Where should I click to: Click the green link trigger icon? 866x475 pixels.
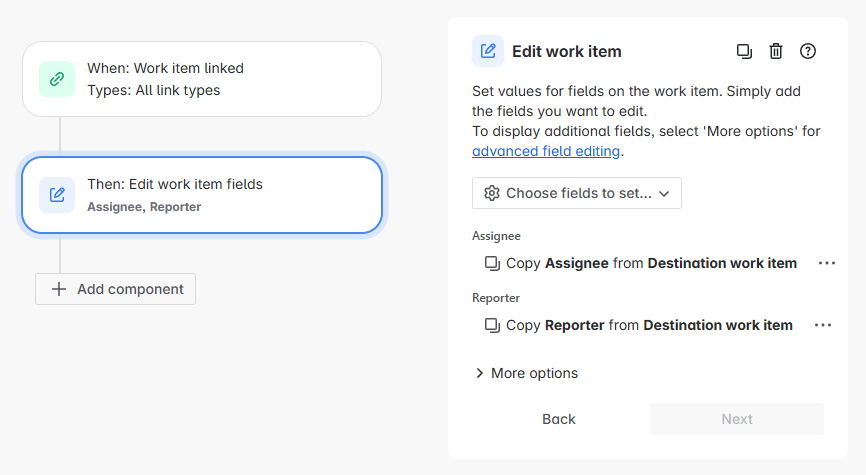point(57,79)
